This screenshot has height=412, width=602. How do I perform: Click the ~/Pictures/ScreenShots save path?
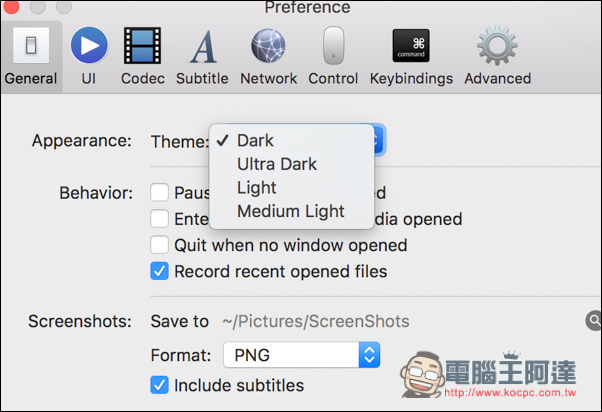click(316, 321)
